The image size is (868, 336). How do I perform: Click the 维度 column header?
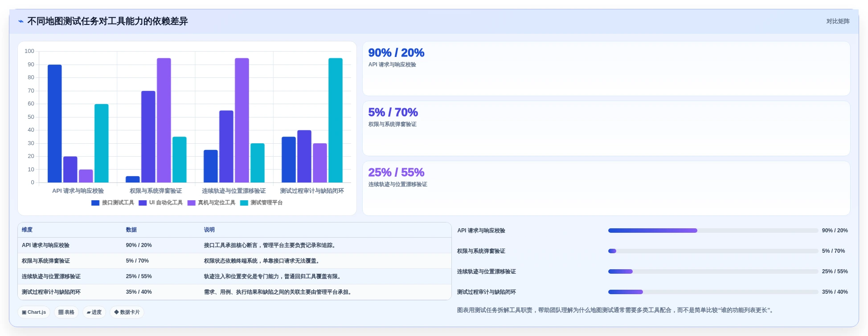[x=27, y=230]
